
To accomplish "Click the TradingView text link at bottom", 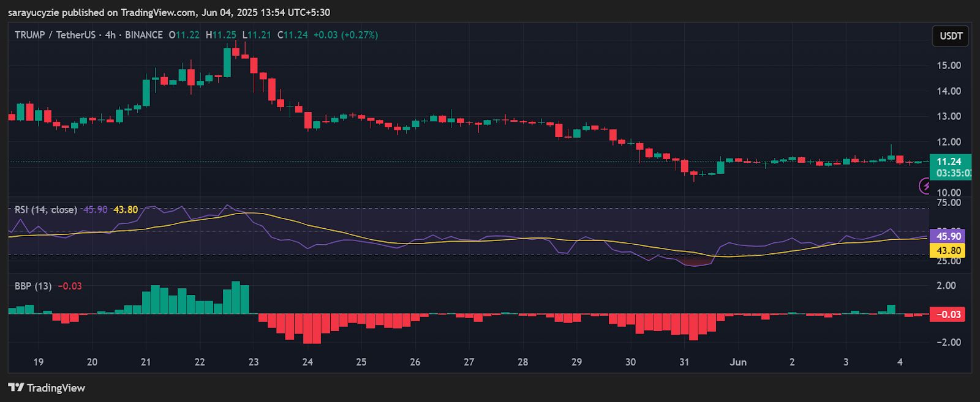I will point(56,387).
